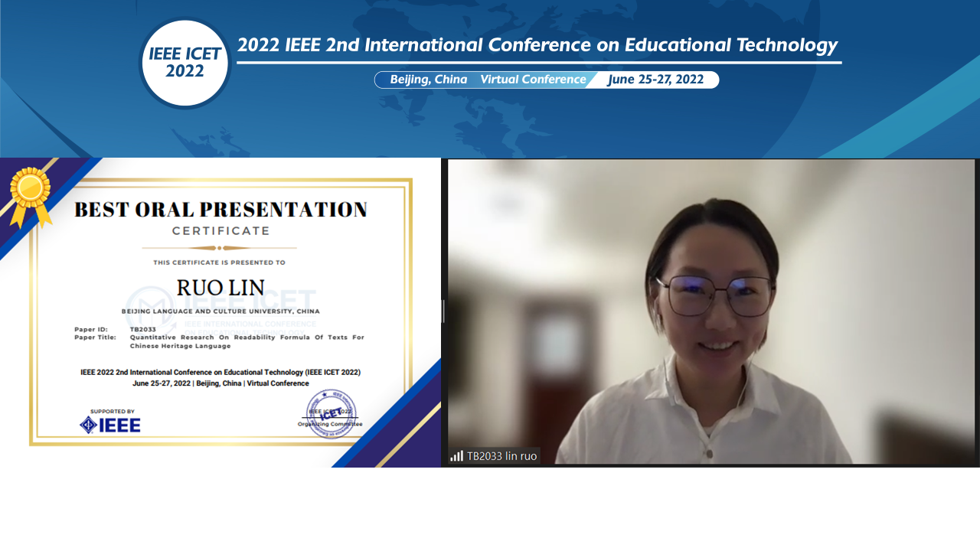Click the divider handle between certificate and video

point(443,311)
